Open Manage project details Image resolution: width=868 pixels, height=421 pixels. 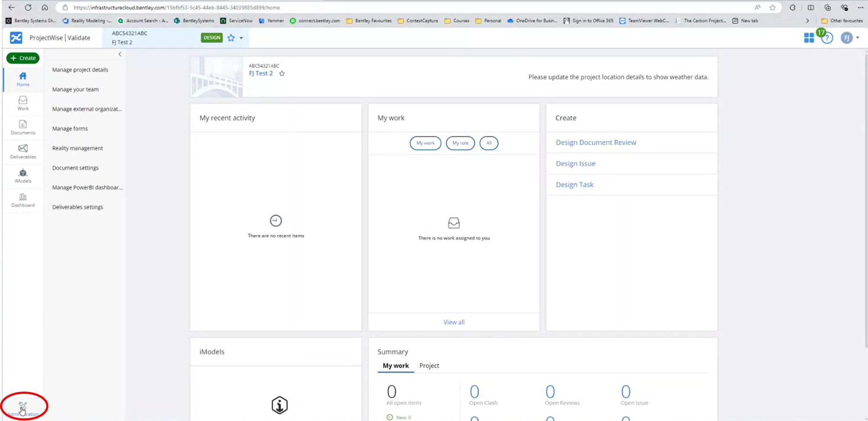pos(80,70)
